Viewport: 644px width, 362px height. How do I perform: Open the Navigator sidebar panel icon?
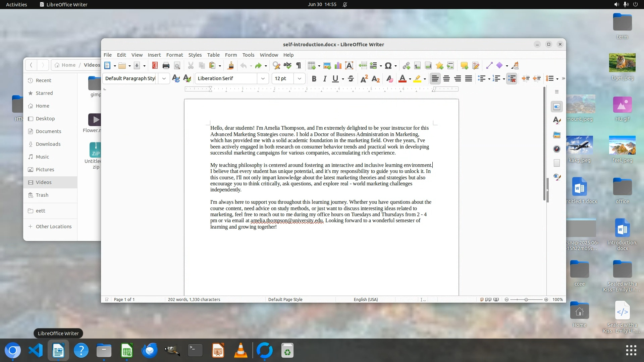point(557,149)
